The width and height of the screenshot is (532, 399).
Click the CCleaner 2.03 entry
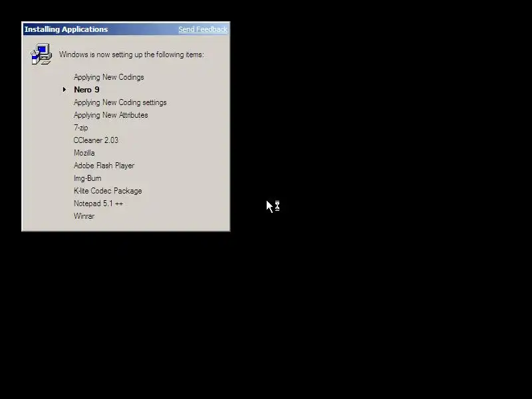click(x=96, y=140)
